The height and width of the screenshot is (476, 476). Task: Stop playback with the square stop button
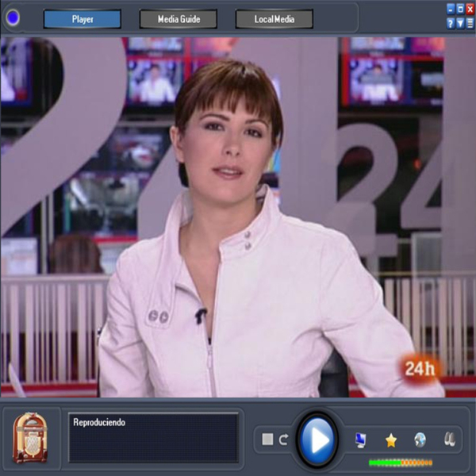[x=267, y=440]
